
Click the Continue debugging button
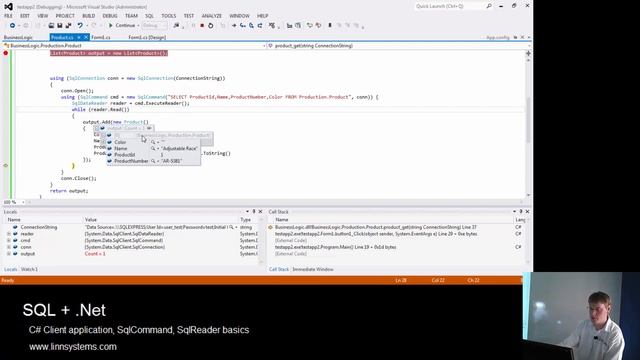tap(122, 25)
